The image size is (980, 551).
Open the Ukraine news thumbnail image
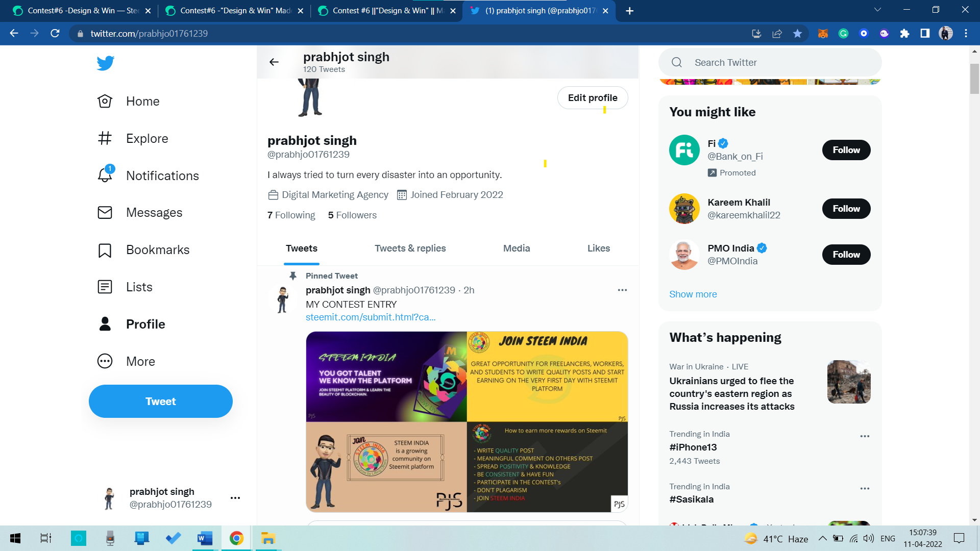pos(849,382)
